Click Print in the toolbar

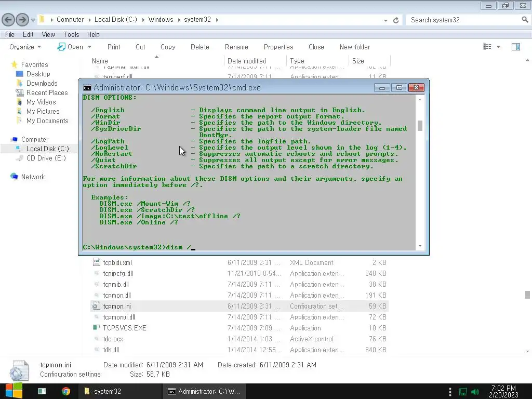click(114, 47)
